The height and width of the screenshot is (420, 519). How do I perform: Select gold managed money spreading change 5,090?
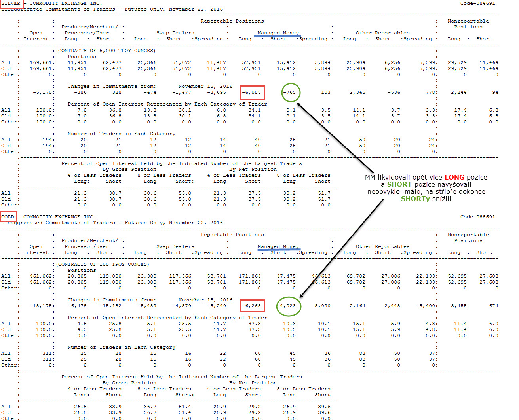click(322, 306)
